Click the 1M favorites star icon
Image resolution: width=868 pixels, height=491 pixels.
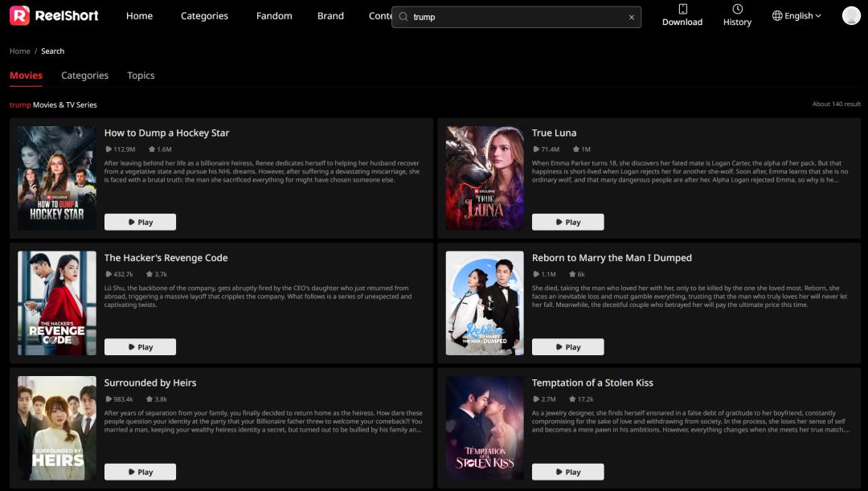pyautogui.click(x=576, y=149)
